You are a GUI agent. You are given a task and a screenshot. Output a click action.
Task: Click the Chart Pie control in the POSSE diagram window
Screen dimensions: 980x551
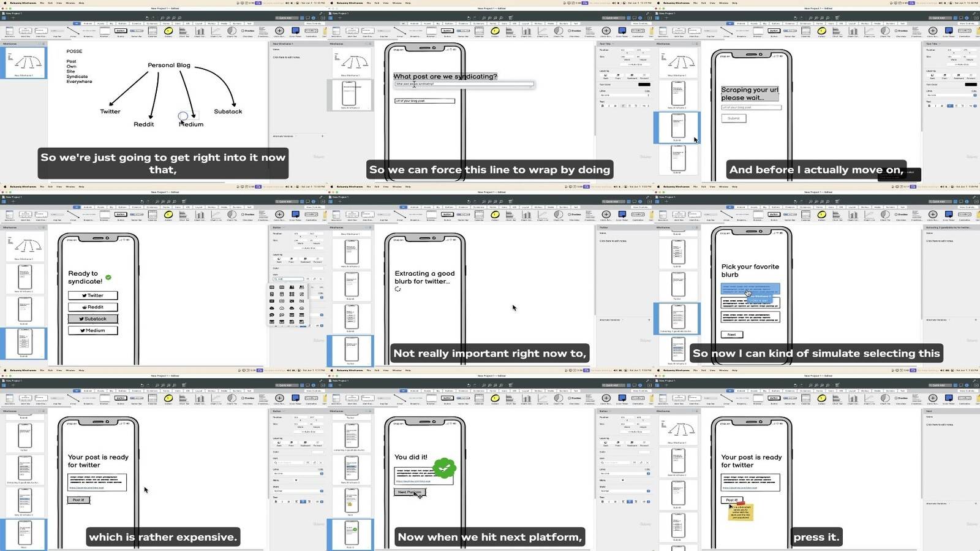point(232,31)
